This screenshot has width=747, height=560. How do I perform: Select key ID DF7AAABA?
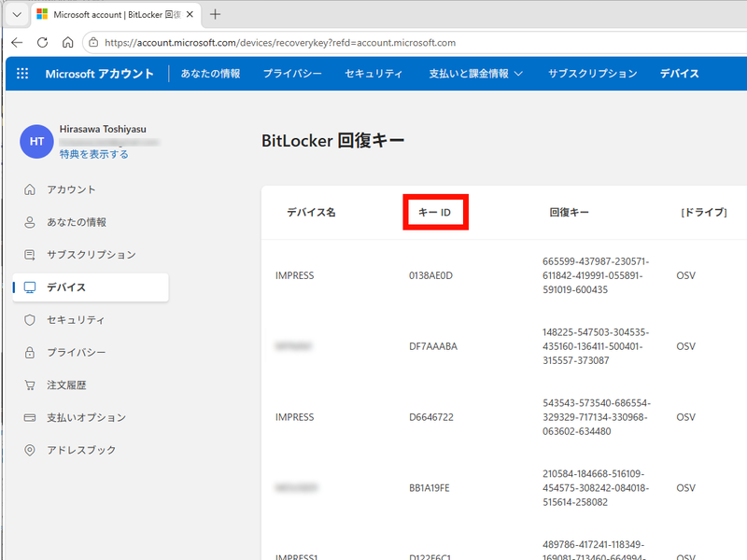pos(433,346)
